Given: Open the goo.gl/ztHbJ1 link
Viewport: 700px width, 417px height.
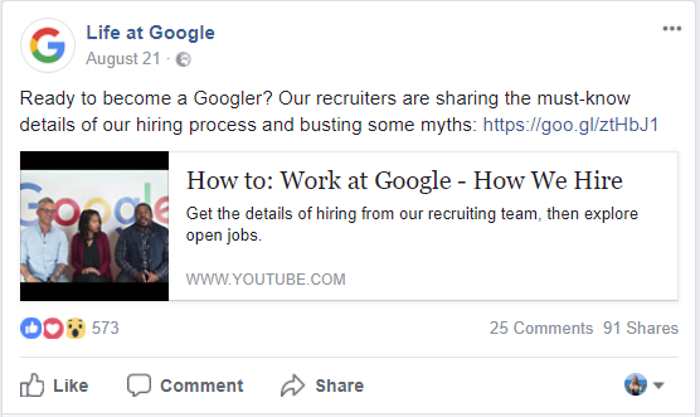Looking at the screenshot, I should [x=571, y=125].
